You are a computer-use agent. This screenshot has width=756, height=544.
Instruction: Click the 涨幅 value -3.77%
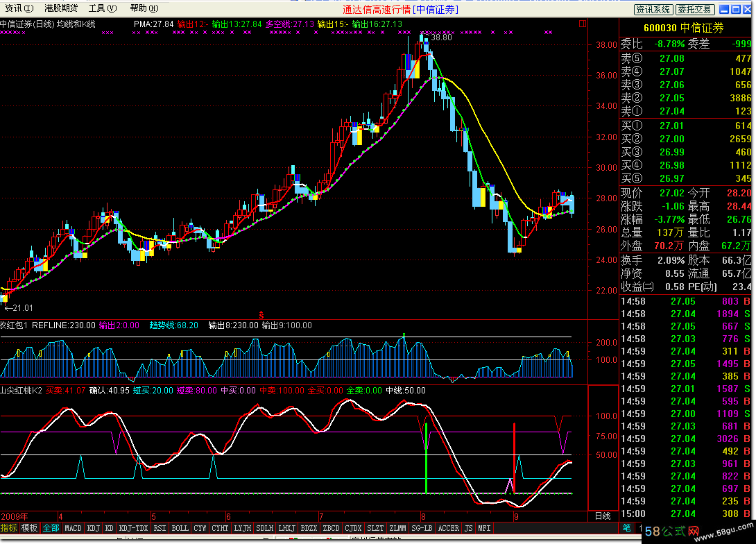click(669, 219)
